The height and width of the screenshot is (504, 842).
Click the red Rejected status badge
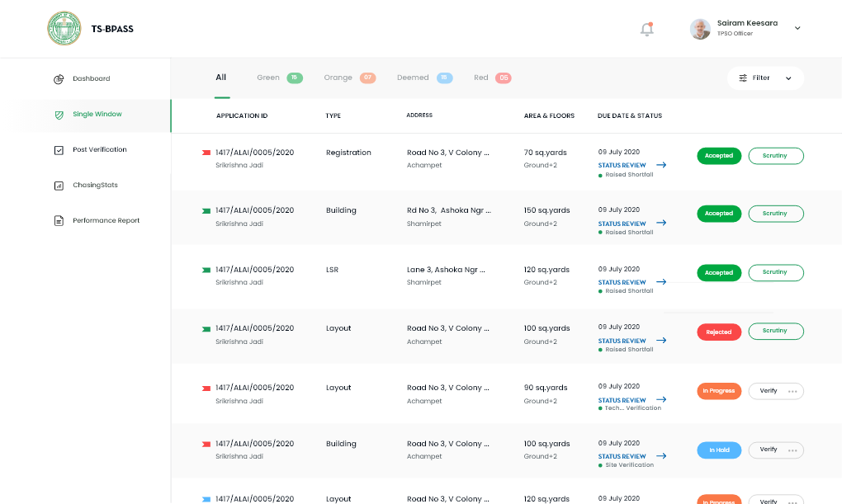click(718, 332)
